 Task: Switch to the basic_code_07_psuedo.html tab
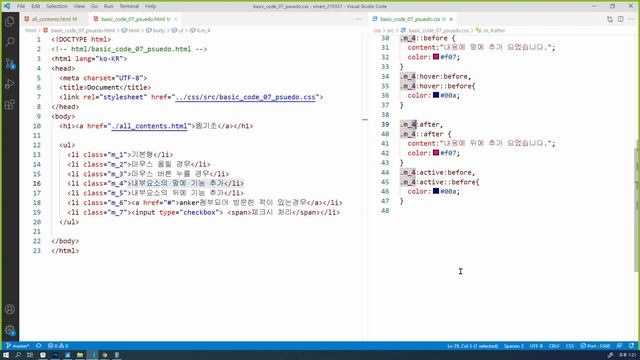tap(136, 19)
